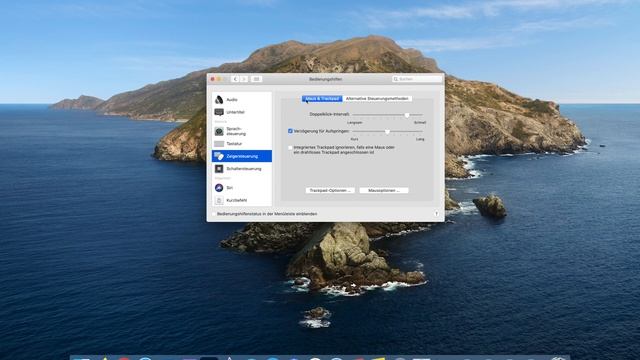640x360 pixels.
Task: Open the Kurzbefehl sidebar entry
Action: click(x=242, y=200)
